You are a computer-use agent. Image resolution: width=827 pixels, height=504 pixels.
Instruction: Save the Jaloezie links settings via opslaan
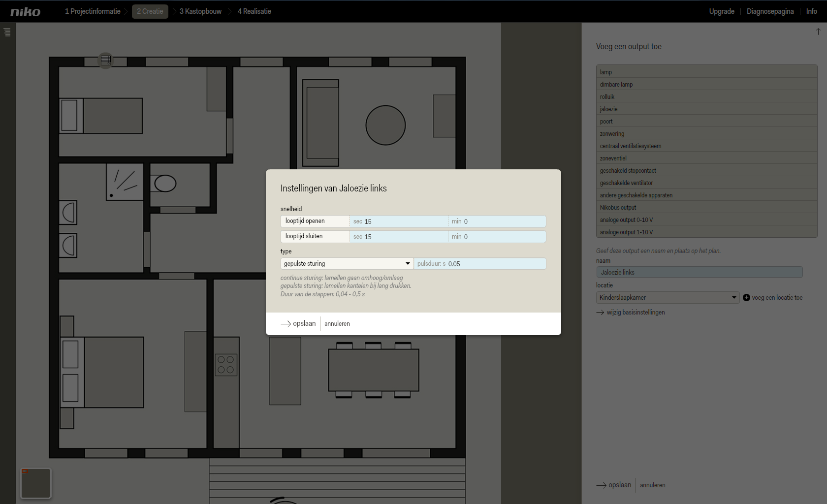coord(298,323)
